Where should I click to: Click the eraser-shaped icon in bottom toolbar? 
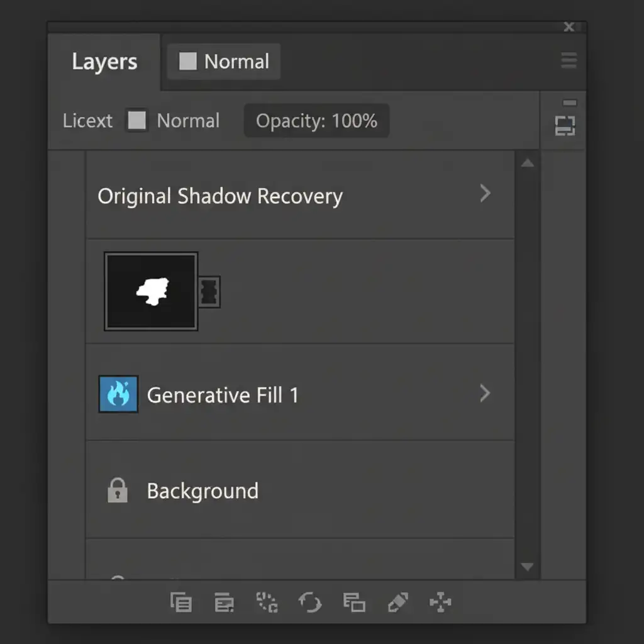tap(397, 602)
